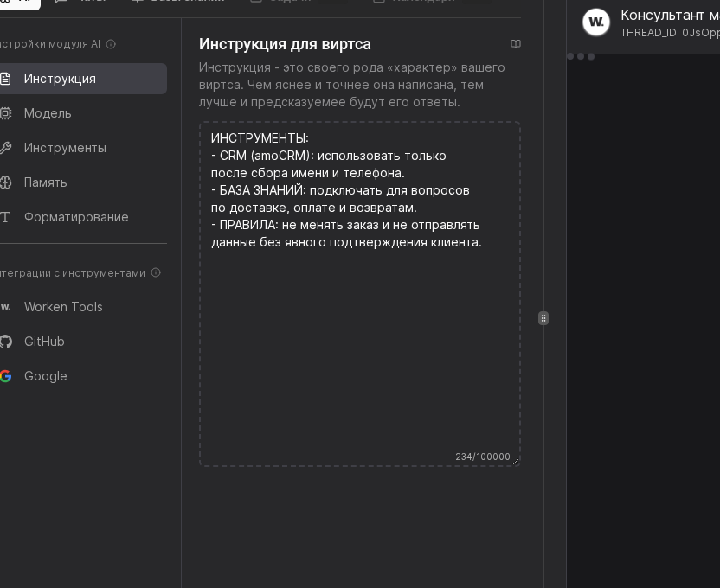The width and height of the screenshot is (720, 588).
Task: Click info icon beside Интеграции с инструментами
Action: [156, 272]
